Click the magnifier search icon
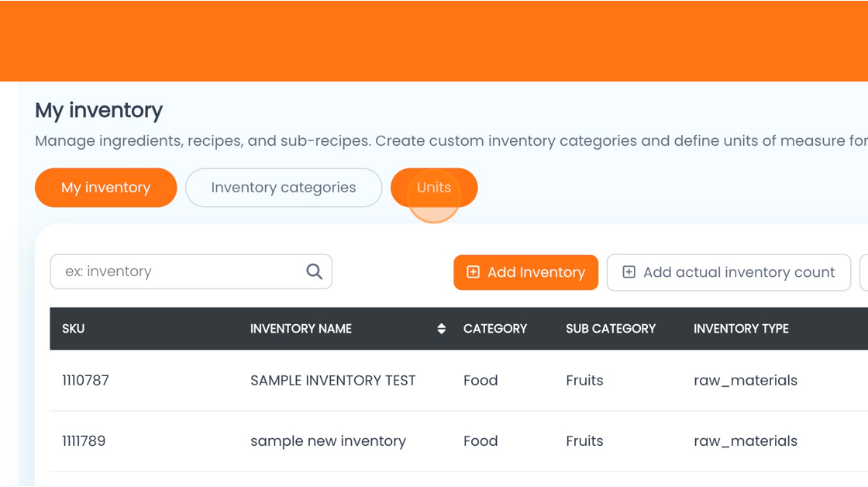The image size is (868, 487). coord(315,271)
